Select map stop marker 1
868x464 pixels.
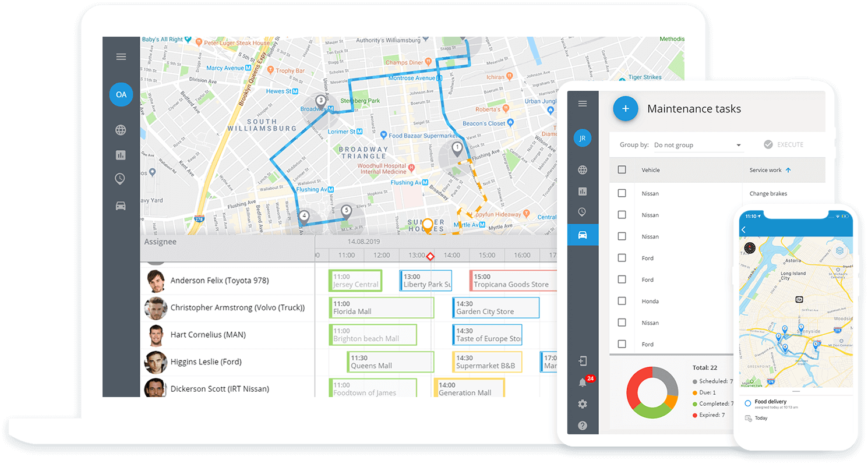(457, 150)
